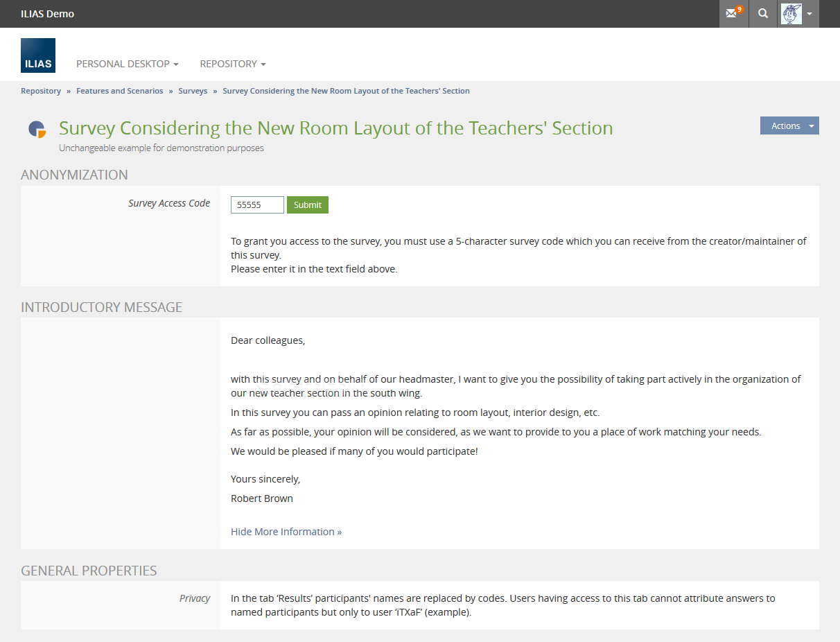The image size is (840, 642).
Task: Click the Survey Access Code field
Action: click(257, 205)
